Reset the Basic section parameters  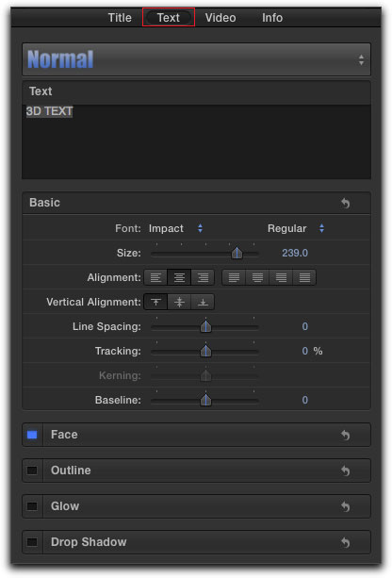[345, 203]
